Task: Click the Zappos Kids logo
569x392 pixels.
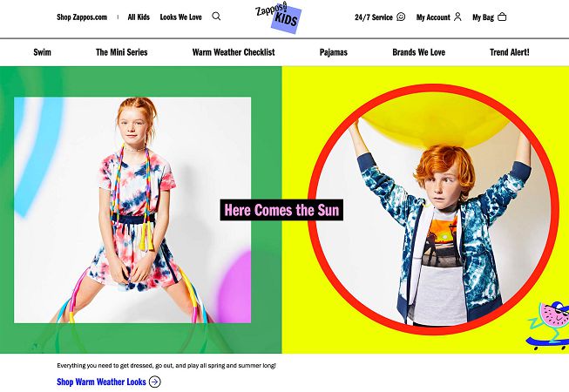Action: (278, 17)
